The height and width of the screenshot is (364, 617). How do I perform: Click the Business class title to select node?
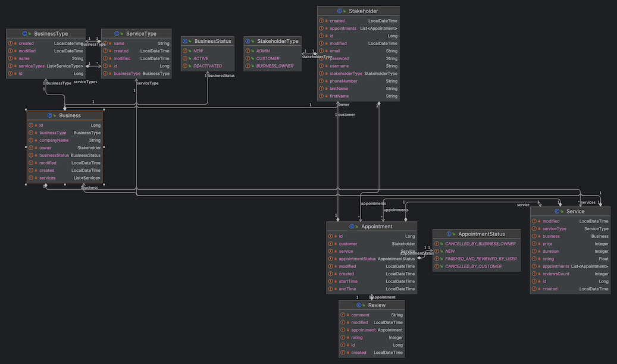(70, 115)
